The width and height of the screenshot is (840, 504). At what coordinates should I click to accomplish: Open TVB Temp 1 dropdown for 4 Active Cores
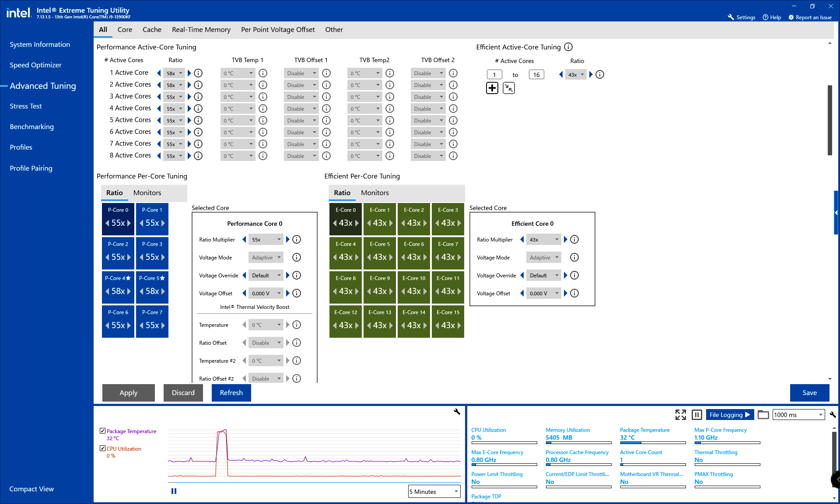238,108
